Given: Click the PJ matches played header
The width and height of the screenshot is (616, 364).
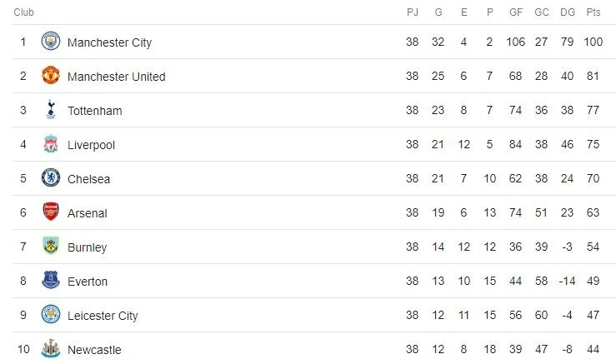Looking at the screenshot, I should tap(412, 12).
